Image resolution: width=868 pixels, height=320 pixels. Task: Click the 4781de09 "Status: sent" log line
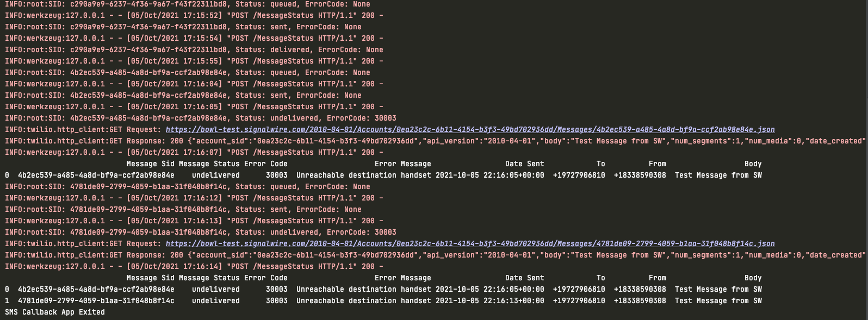[183, 210]
